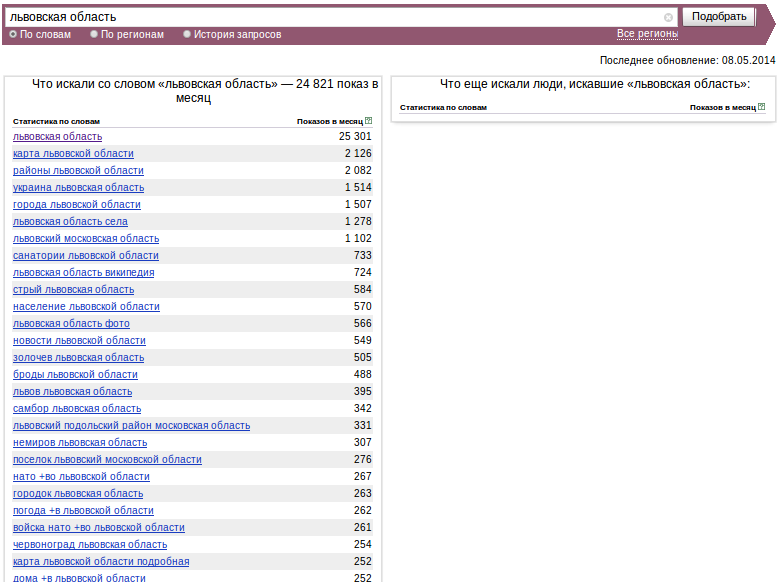Open 'поселок львовский московской области' link

(x=108, y=460)
